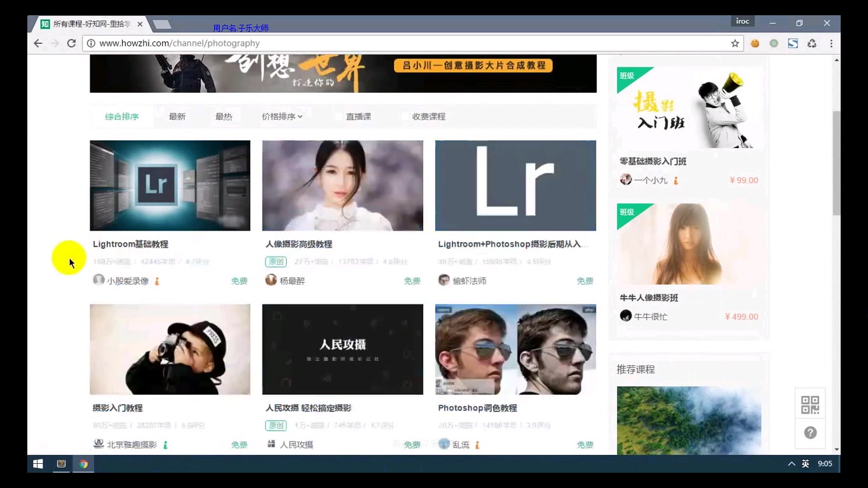Select the 最热 sort tab
The image size is (868, 488).
pos(224,116)
